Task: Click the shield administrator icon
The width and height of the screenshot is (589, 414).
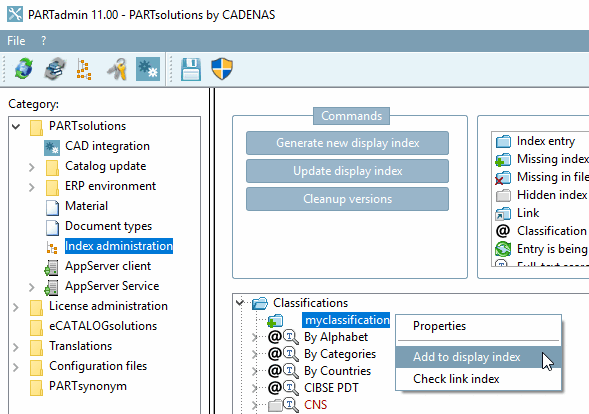Action: click(x=222, y=69)
